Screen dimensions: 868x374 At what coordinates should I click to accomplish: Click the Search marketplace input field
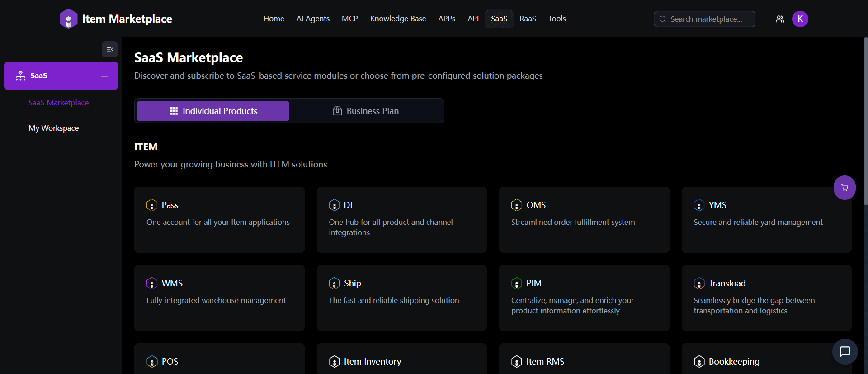pyautogui.click(x=704, y=19)
